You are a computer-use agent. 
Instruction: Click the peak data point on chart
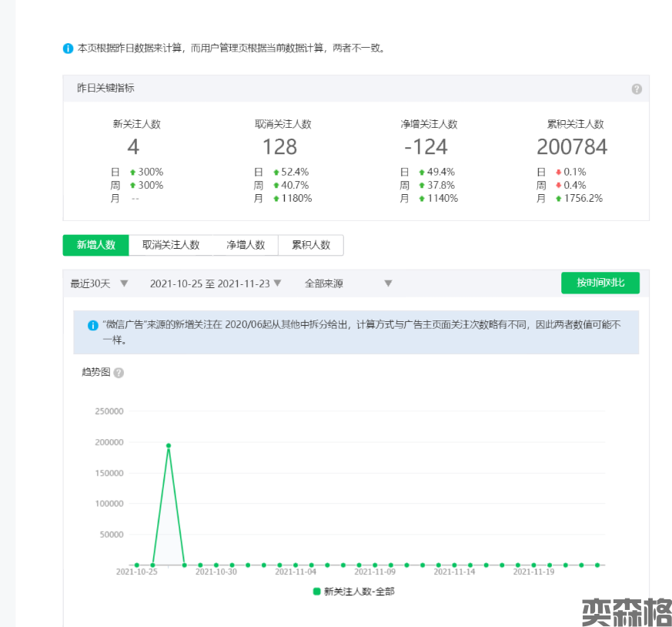169,445
